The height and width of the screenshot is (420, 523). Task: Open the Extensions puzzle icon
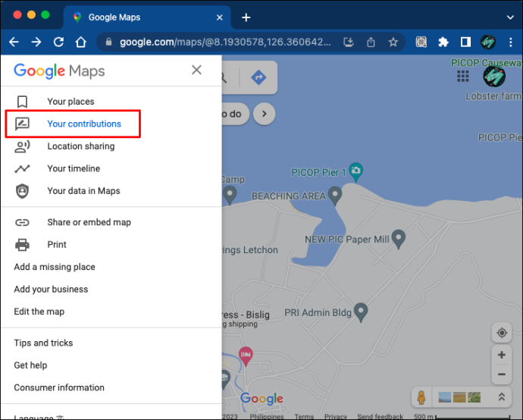[x=443, y=42]
